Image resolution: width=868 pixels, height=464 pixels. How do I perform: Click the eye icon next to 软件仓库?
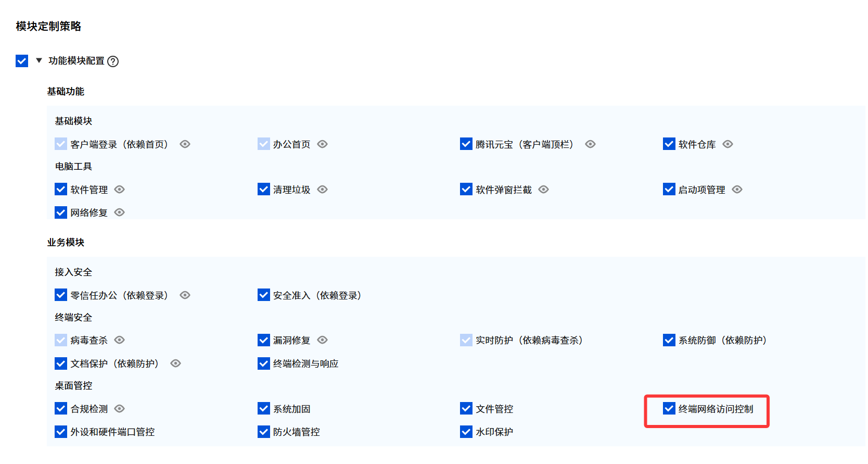[728, 144]
